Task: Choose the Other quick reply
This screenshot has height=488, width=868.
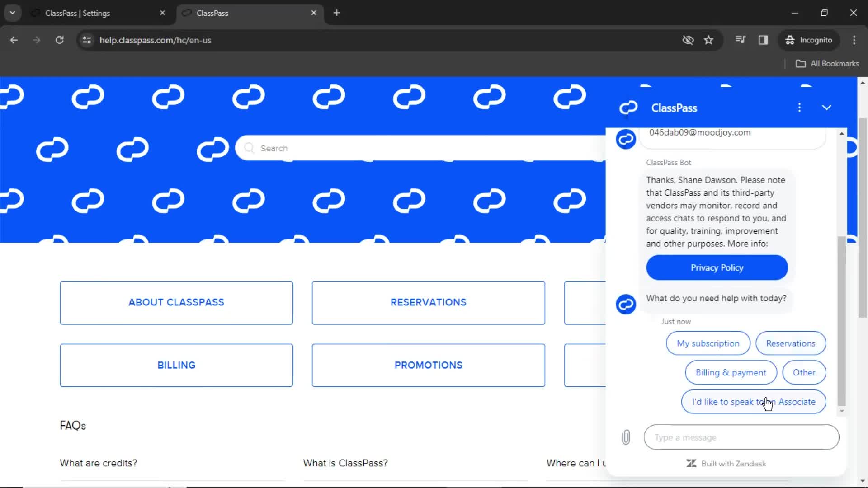Action: click(804, 373)
